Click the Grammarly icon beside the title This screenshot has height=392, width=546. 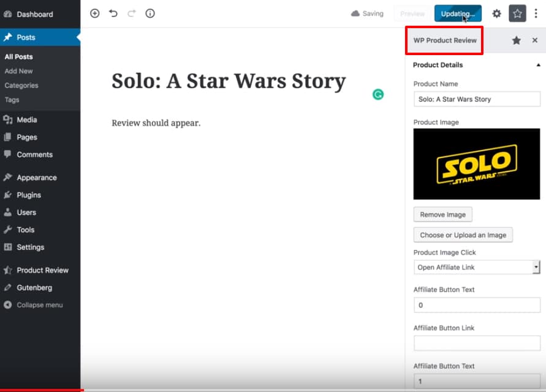(x=379, y=95)
